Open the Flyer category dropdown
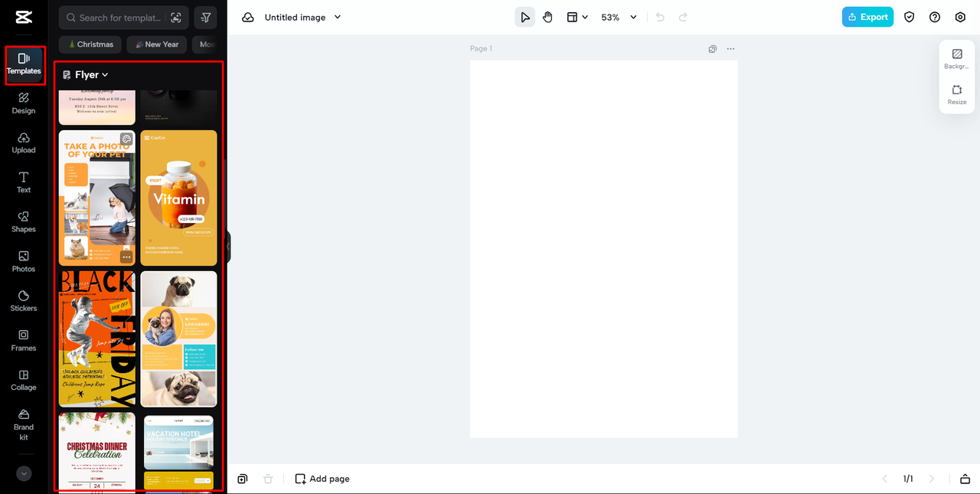The height and width of the screenshot is (494, 980). click(x=86, y=75)
